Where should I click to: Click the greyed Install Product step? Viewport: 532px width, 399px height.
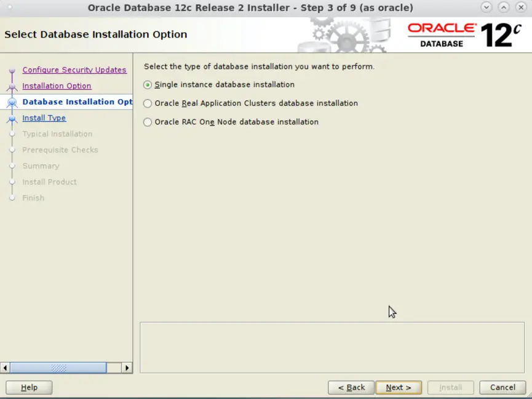50,182
